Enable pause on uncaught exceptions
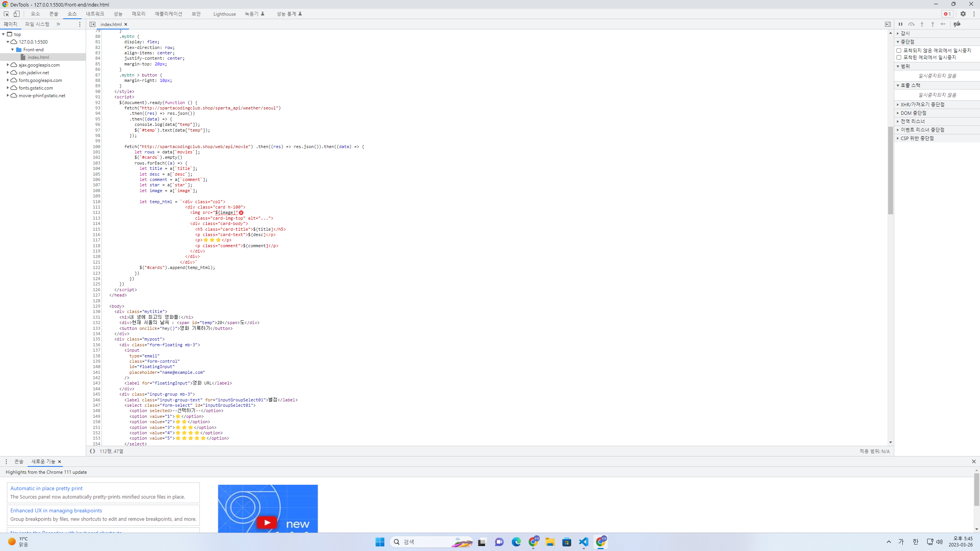Screen dimensions: 980x551 (x=899, y=51)
